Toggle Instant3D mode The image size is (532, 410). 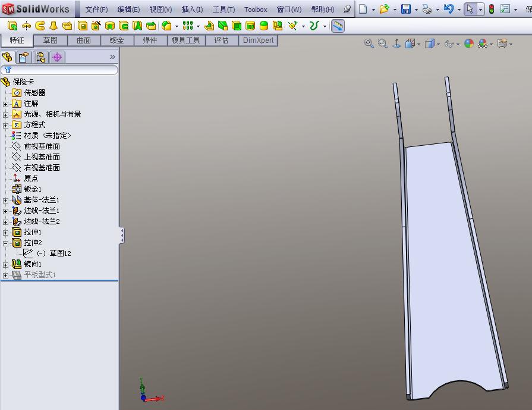point(338,26)
